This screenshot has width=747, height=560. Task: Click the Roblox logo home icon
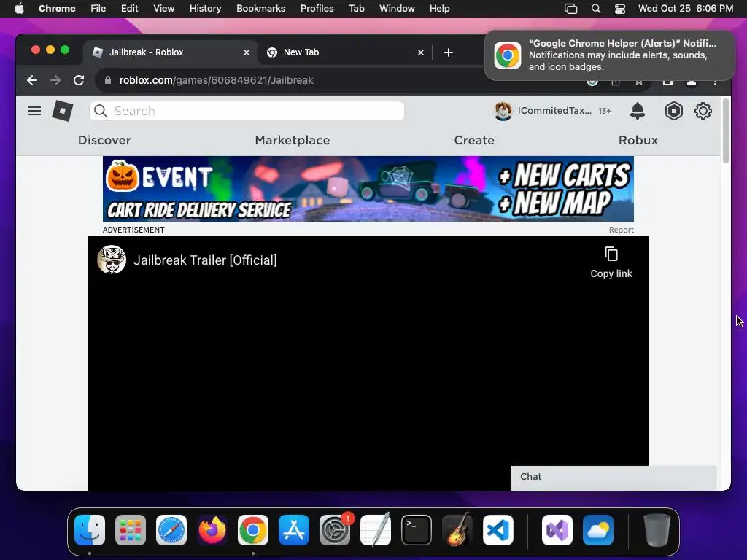click(x=63, y=111)
